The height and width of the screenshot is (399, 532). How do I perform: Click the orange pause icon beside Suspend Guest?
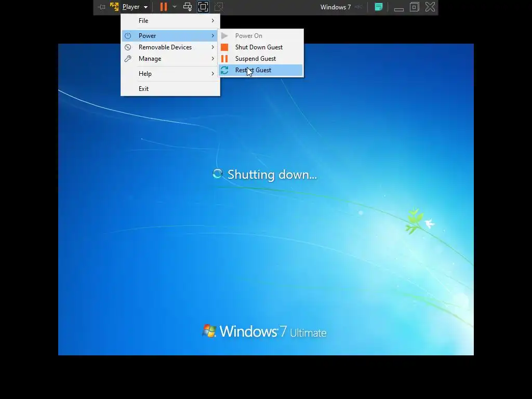click(224, 59)
